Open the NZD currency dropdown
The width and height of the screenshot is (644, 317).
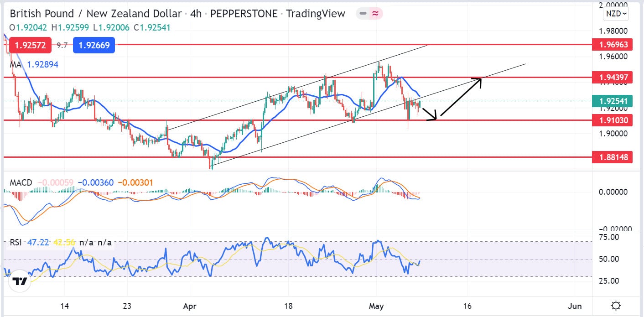point(616,14)
